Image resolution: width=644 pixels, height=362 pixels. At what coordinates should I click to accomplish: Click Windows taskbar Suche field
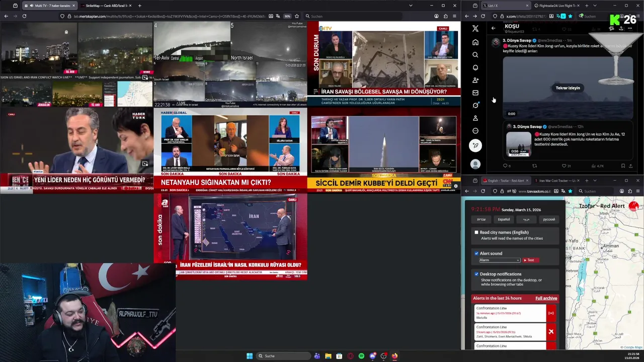coord(283,356)
